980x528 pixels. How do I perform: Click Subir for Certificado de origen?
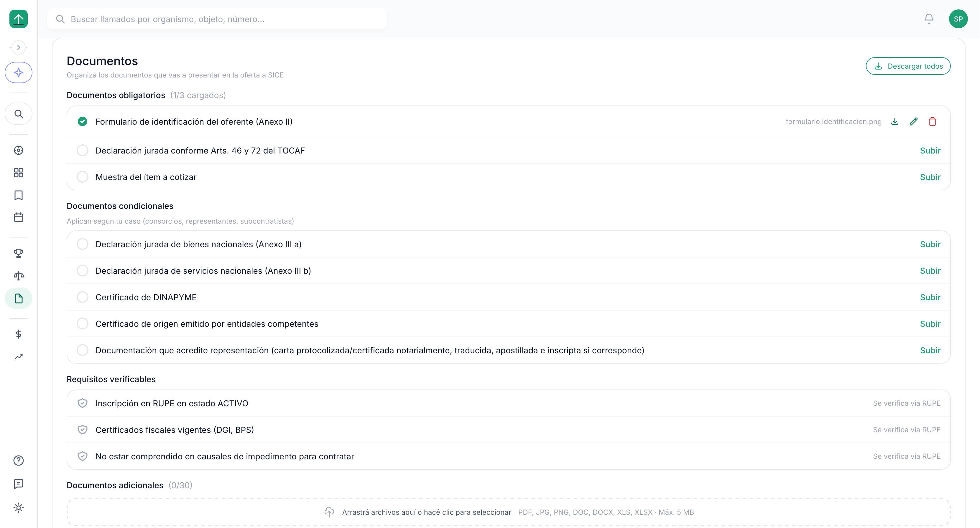click(930, 324)
